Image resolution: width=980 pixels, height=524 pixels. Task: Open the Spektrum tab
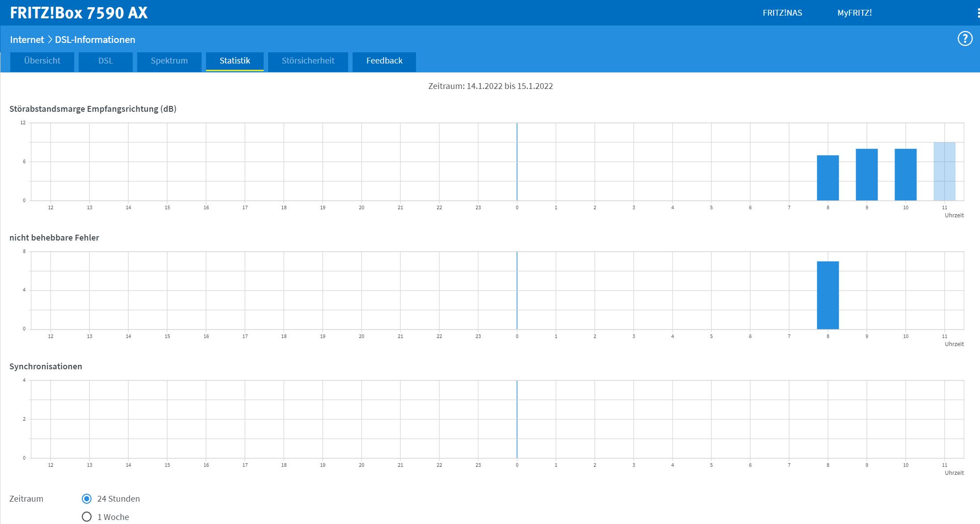coord(169,61)
